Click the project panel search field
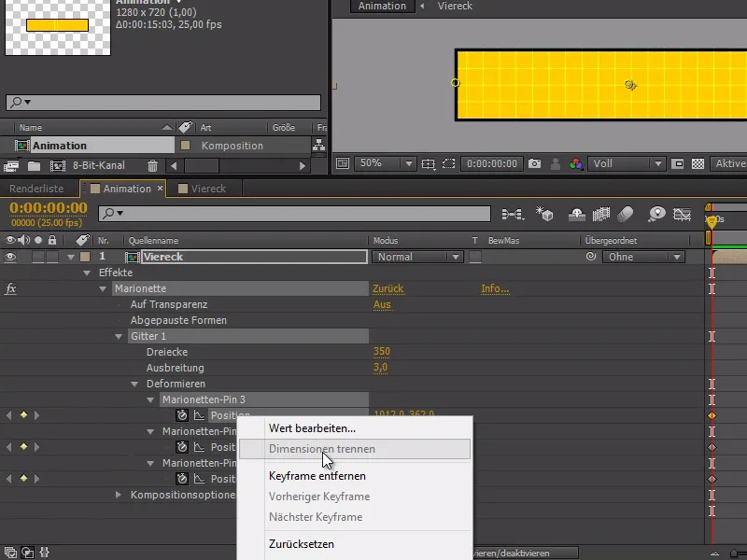 [163, 103]
